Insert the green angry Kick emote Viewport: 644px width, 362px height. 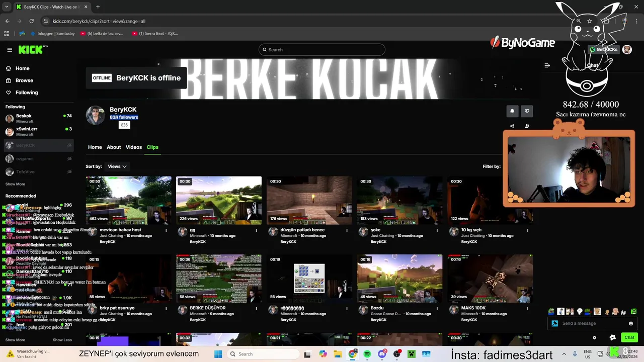[633, 312]
